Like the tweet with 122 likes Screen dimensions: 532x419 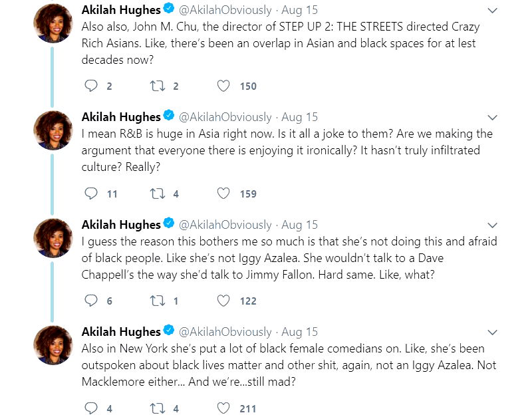click(x=224, y=301)
